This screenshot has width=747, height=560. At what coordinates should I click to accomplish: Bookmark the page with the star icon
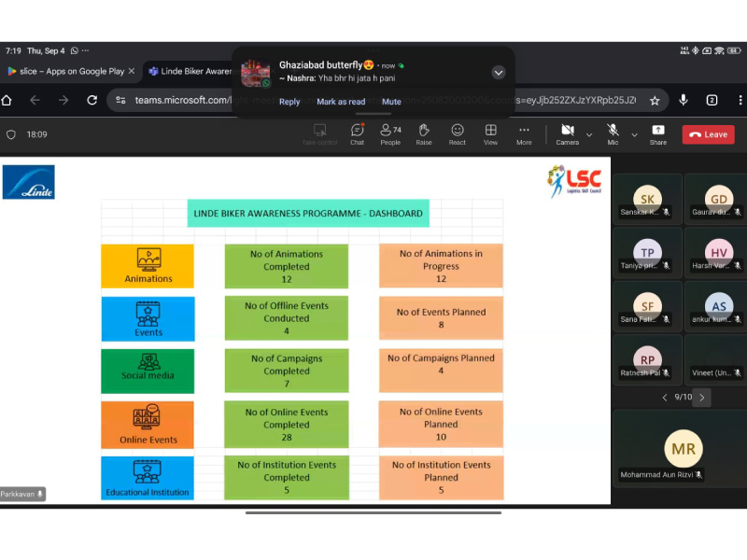point(655,100)
